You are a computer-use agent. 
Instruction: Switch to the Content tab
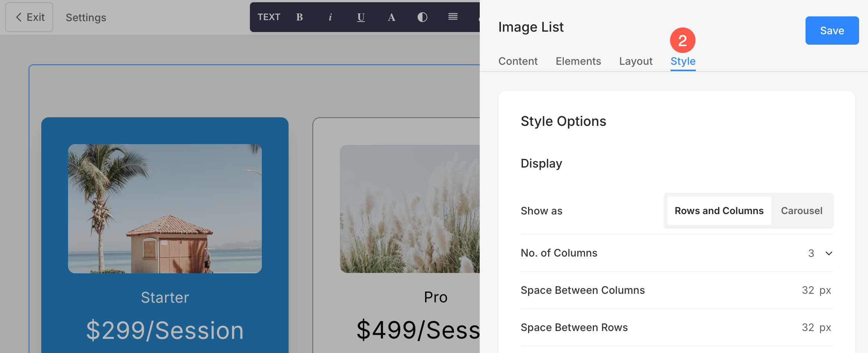tap(518, 61)
